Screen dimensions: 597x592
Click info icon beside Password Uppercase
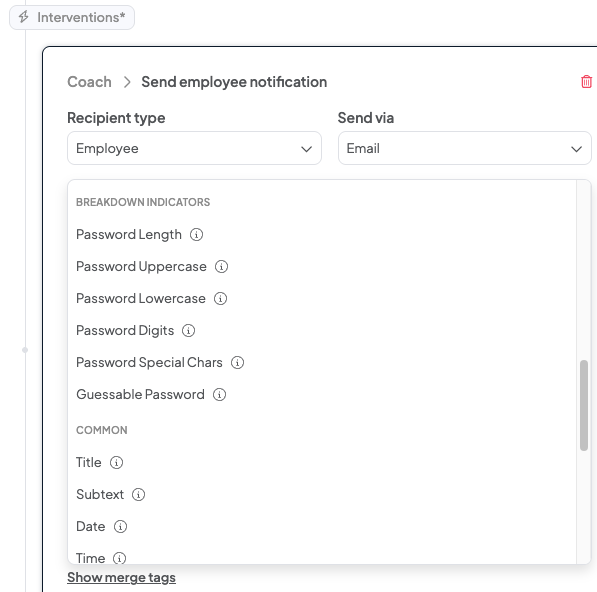coord(221,266)
